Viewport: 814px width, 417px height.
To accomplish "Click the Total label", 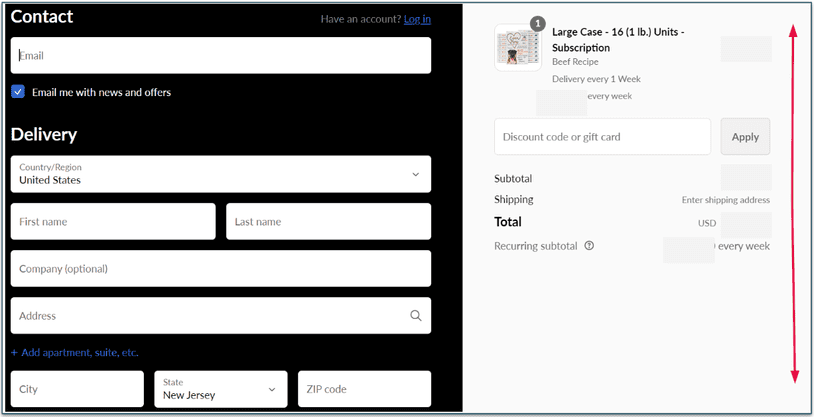I will pyautogui.click(x=508, y=222).
